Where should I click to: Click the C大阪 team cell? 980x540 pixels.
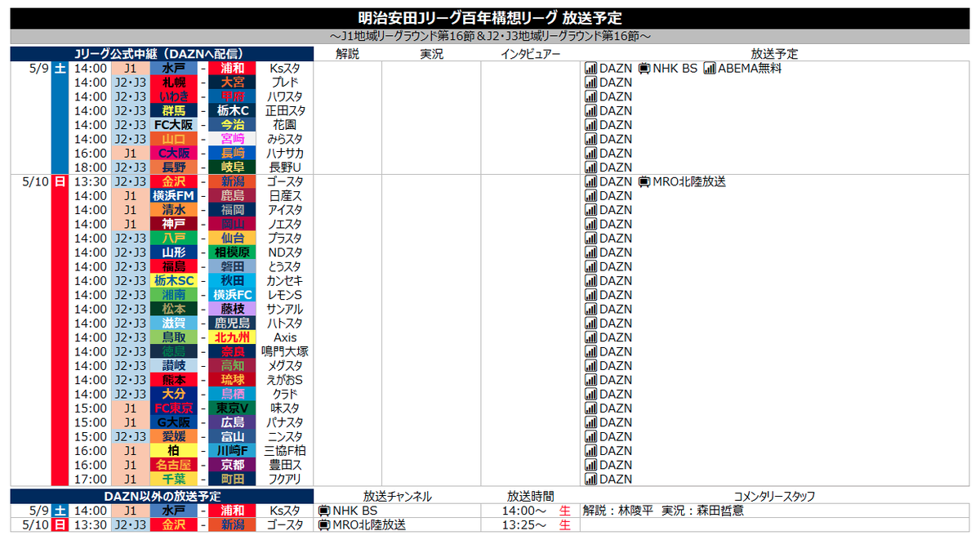click(x=173, y=154)
